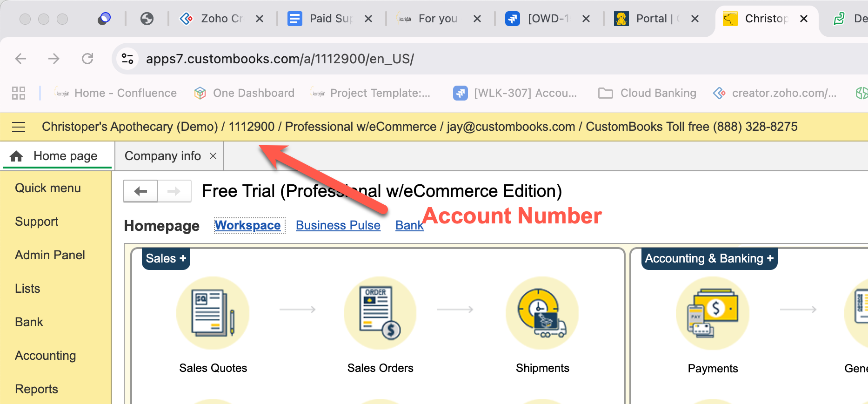The width and height of the screenshot is (868, 404).
Task: Open the creator.zoho.com bookmark
Action: [x=775, y=93]
